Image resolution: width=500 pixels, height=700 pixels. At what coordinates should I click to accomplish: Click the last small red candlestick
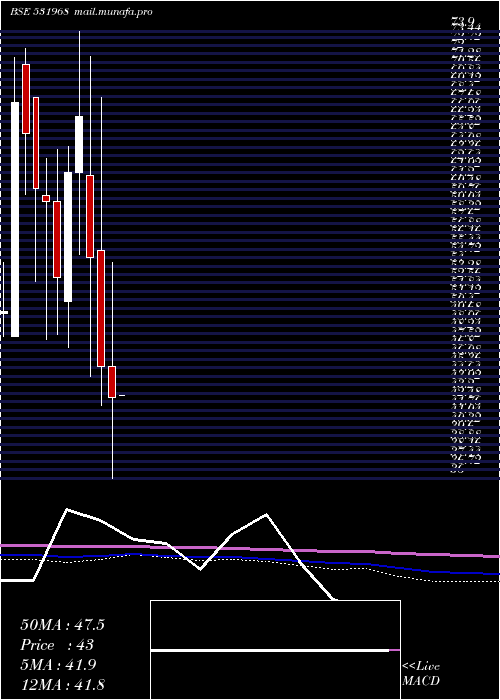coord(112,382)
